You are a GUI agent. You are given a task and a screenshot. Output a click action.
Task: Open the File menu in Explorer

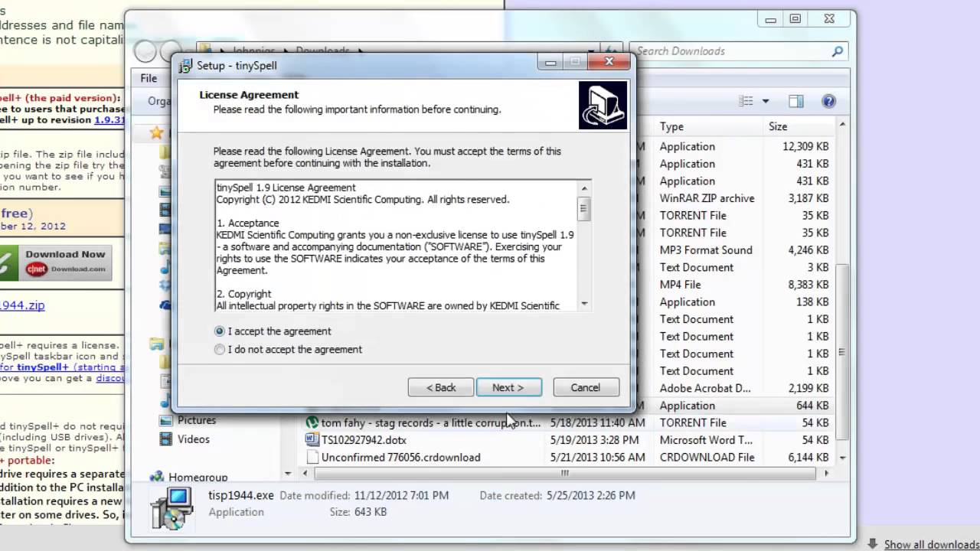click(149, 78)
